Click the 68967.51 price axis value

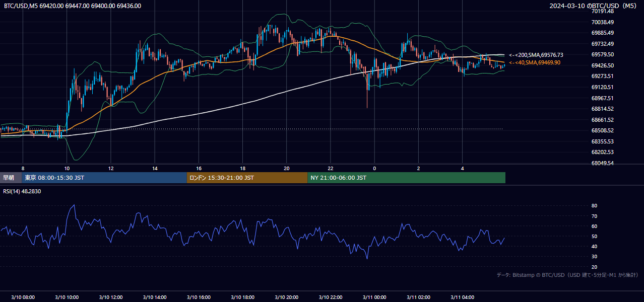pos(603,98)
